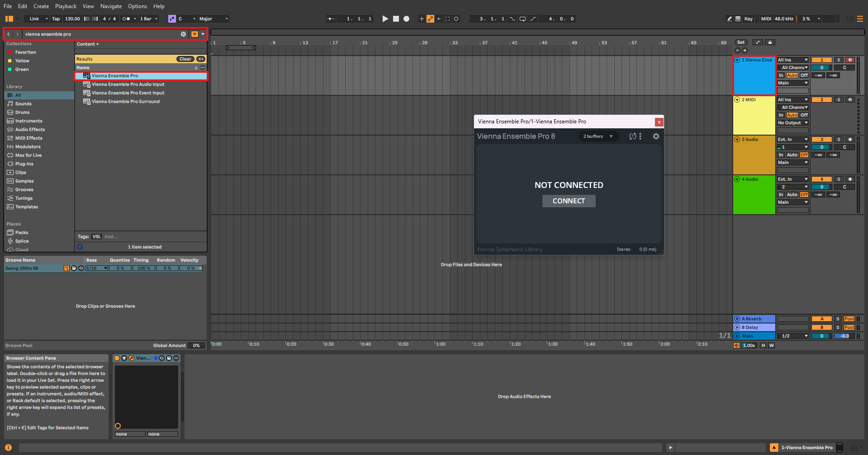Image resolution: width=868 pixels, height=455 pixels.
Task: Toggle track 3 activator button
Action: click(822, 140)
